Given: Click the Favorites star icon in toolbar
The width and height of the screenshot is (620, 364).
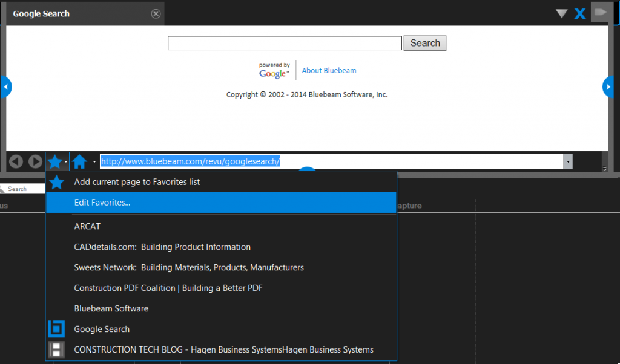Looking at the screenshot, I should [54, 161].
